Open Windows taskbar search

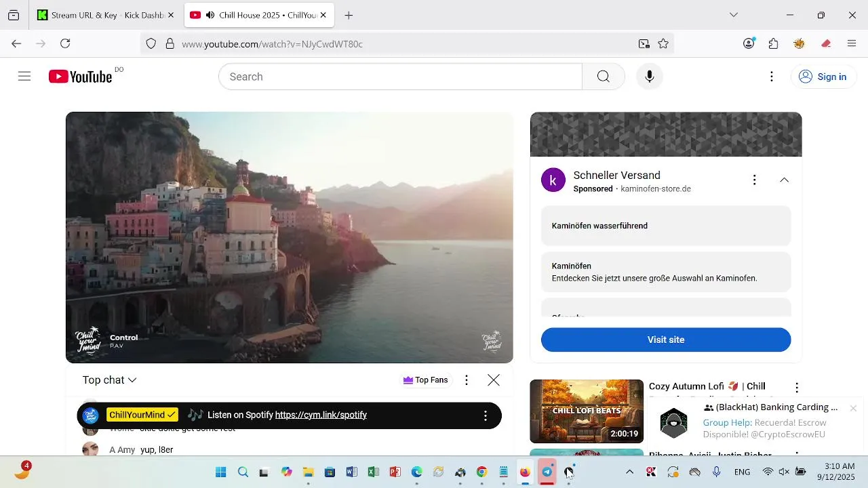(243, 472)
